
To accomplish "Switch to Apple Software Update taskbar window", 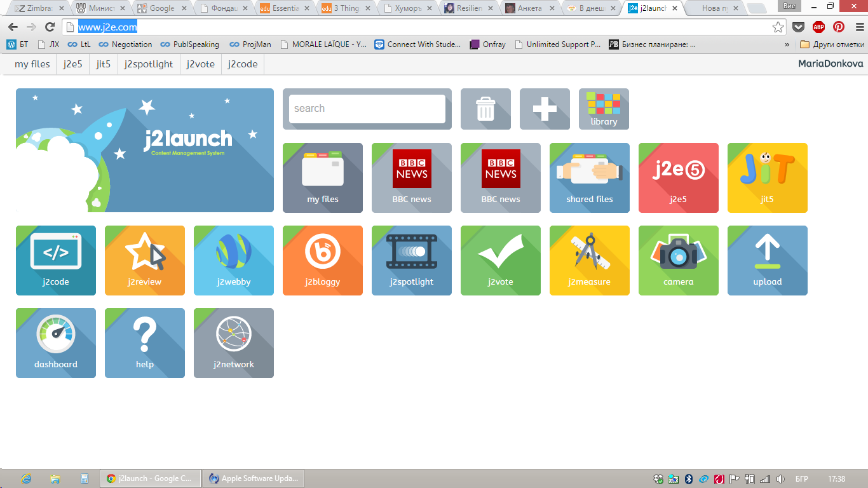I will pyautogui.click(x=254, y=478).
